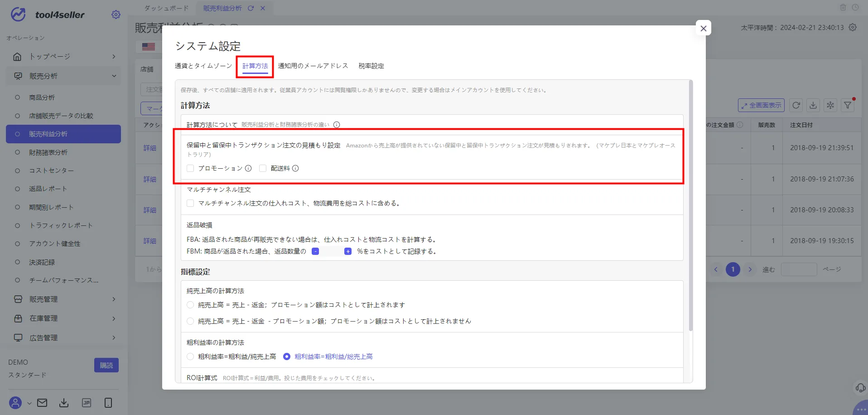This screenshot has width=868, height=415.
Task: Click the export download icon in toolbar
Action: [813, 105]
